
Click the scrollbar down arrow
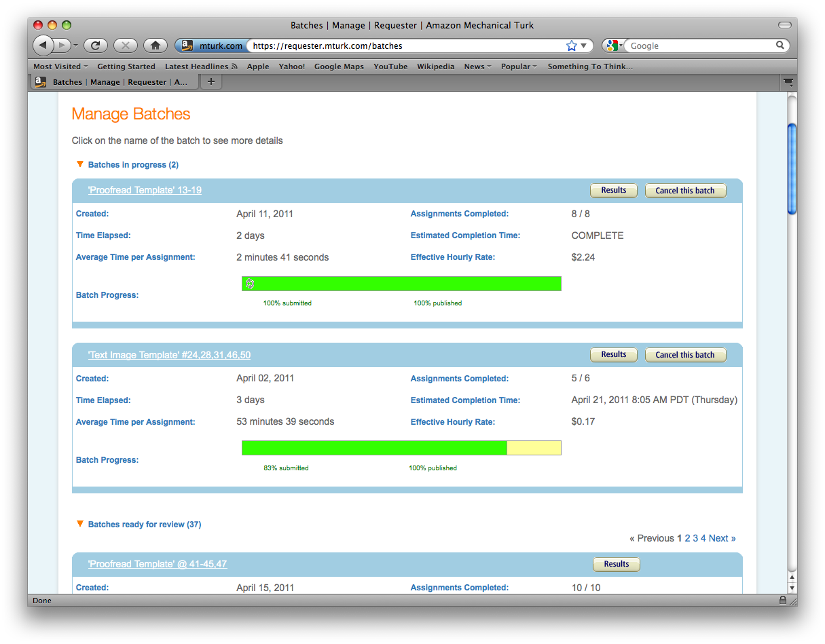point(792,588)
